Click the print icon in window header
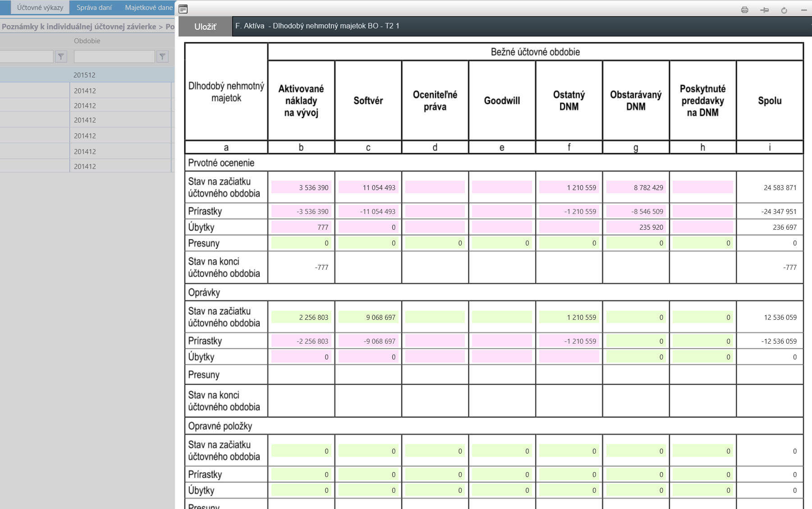This screenshot has width=812, height=509. click(744, 10)
